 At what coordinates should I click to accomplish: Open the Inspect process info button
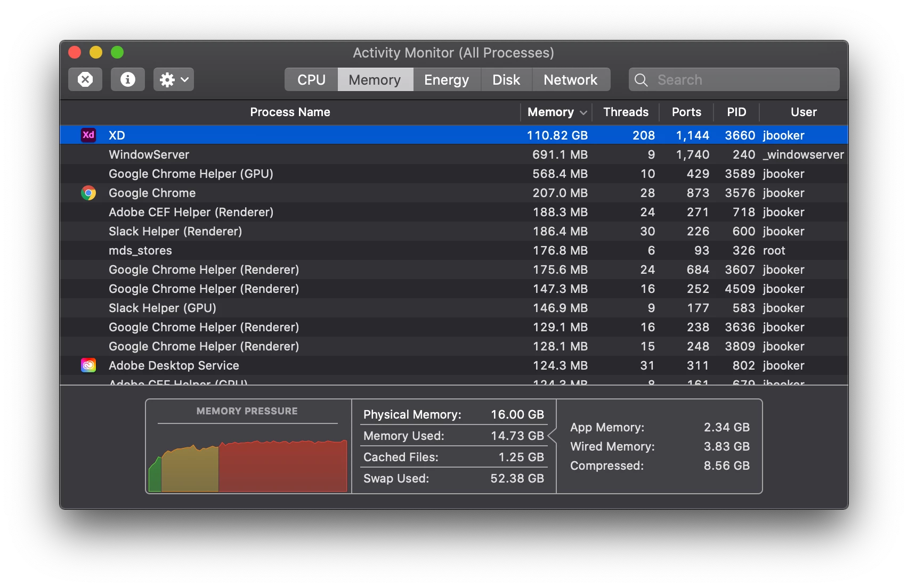point(128,79)
